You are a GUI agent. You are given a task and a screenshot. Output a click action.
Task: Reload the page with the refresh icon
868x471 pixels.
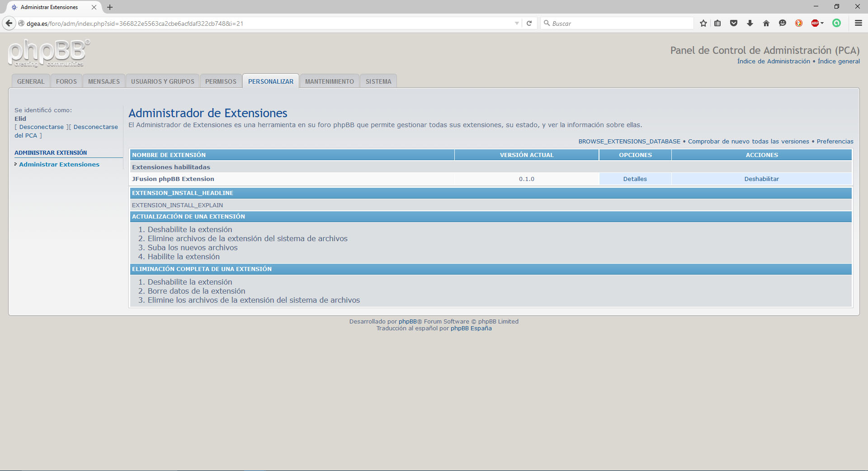tap(529, 23)
